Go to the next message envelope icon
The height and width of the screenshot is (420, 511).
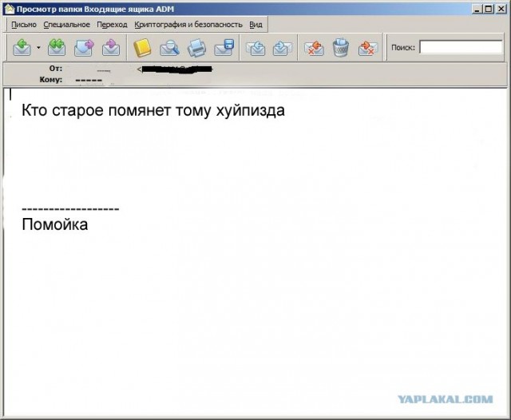coord(282,48)
